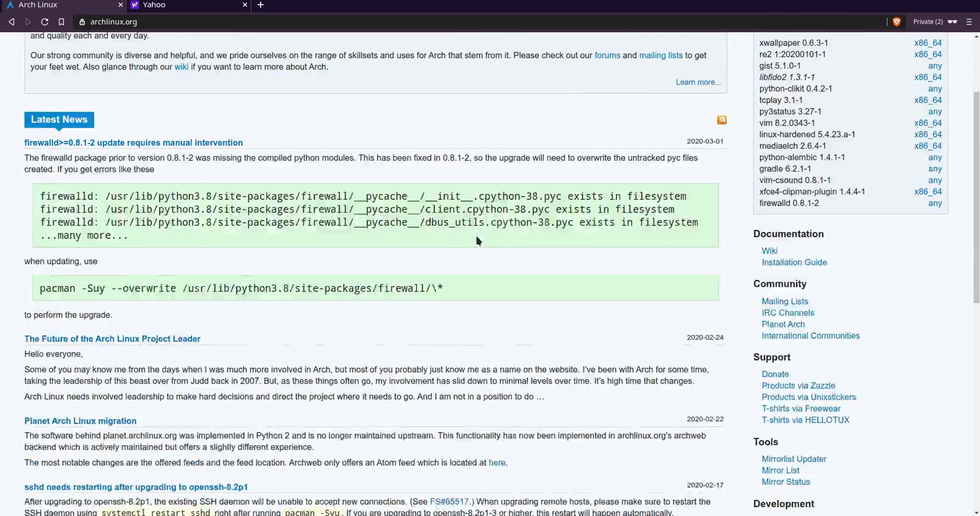Follow the wiki link in the intro text
The image size is (980, 516).
click(181, 67)
